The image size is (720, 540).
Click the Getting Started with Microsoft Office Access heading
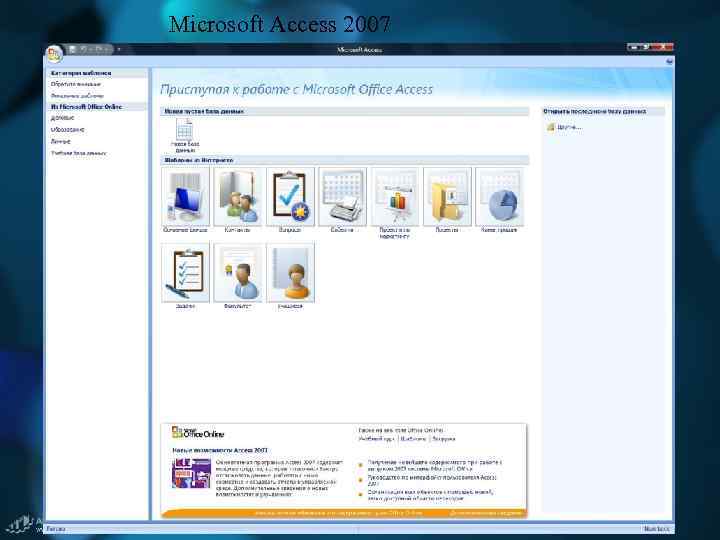pos(297,90)
